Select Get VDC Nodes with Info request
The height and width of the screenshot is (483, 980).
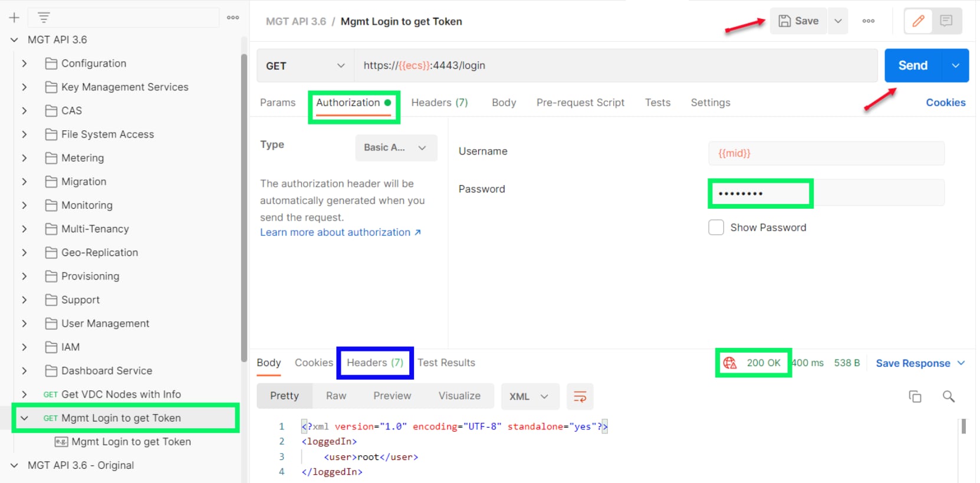[121, 395]
